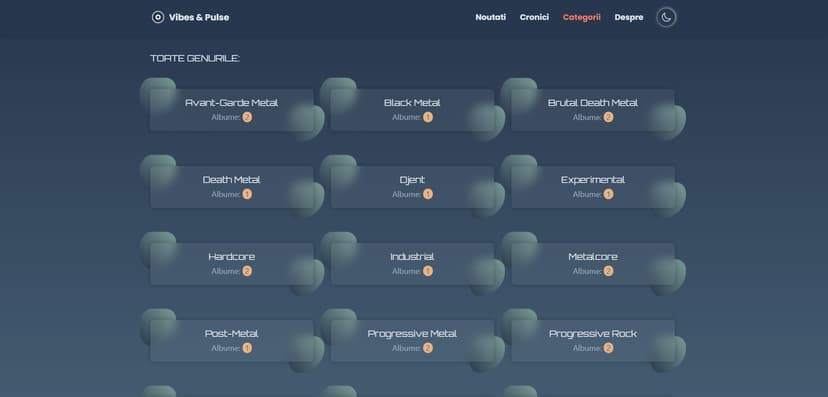Image resolution: width=828 pixels, height=397 pixels.
Task: Click 'Albume:' label under Hardcore
Action: click(x=225, y=271)
